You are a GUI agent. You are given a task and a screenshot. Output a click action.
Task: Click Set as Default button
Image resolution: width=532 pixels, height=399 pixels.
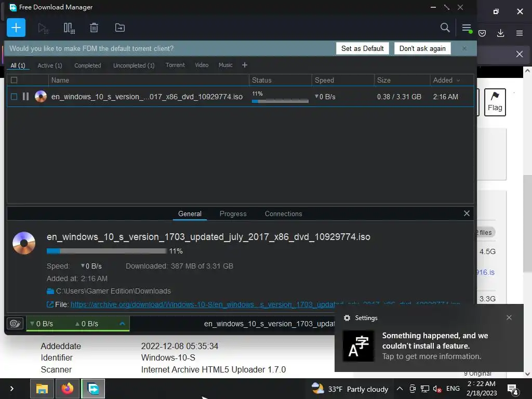click(x=362, y=48)
